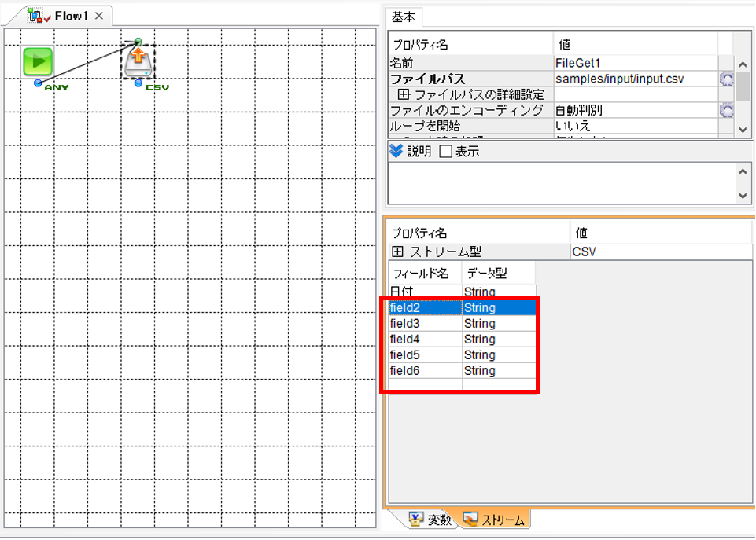Select the field5 name cell
Screen dimensions: 756x540
426,355
